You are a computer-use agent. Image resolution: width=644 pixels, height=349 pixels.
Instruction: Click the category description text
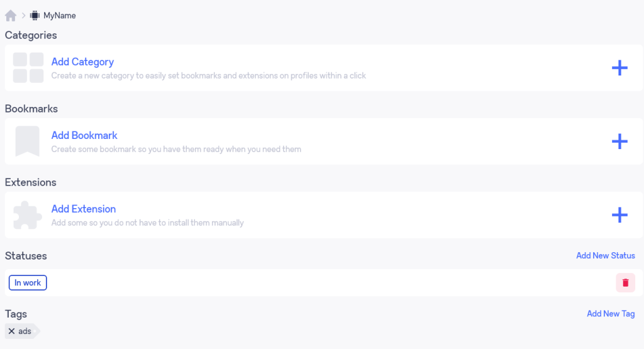click(x=209, y=75)
